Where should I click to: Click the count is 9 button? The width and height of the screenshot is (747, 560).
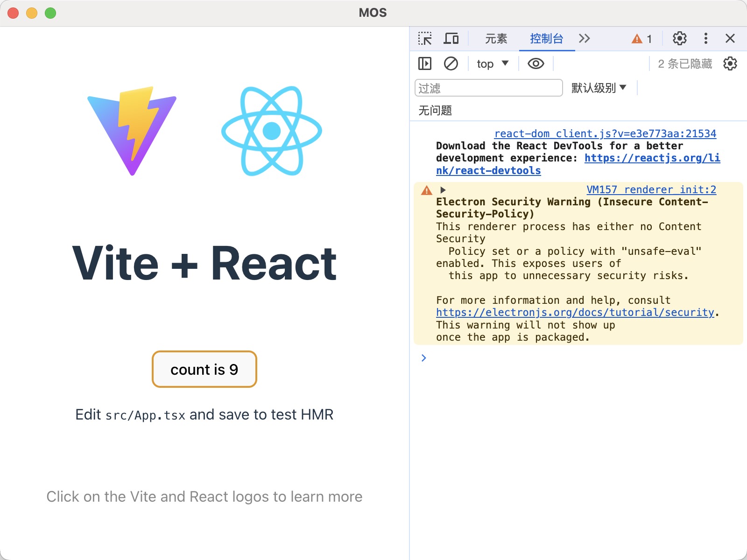tap(204, 369)
